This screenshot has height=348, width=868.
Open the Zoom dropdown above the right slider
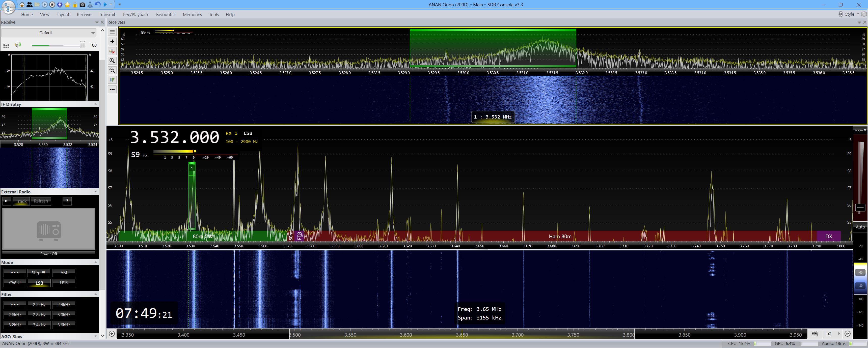point(860,130)
